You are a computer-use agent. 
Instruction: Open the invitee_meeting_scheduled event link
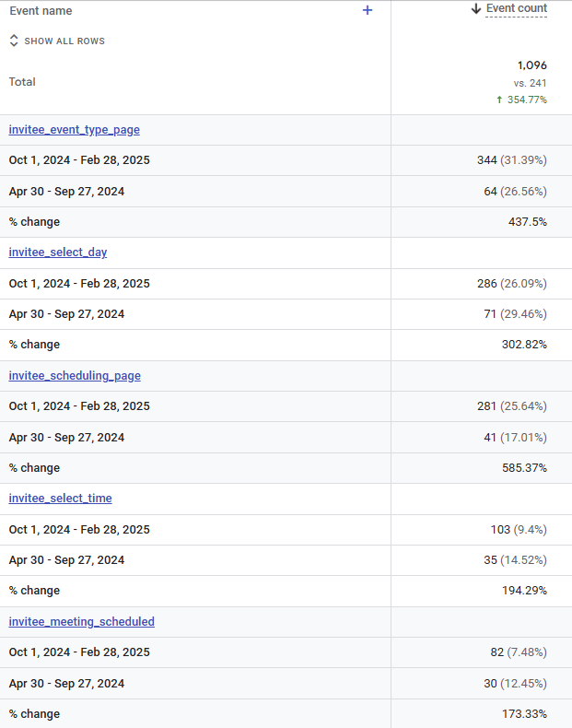(x=82, y=622)
